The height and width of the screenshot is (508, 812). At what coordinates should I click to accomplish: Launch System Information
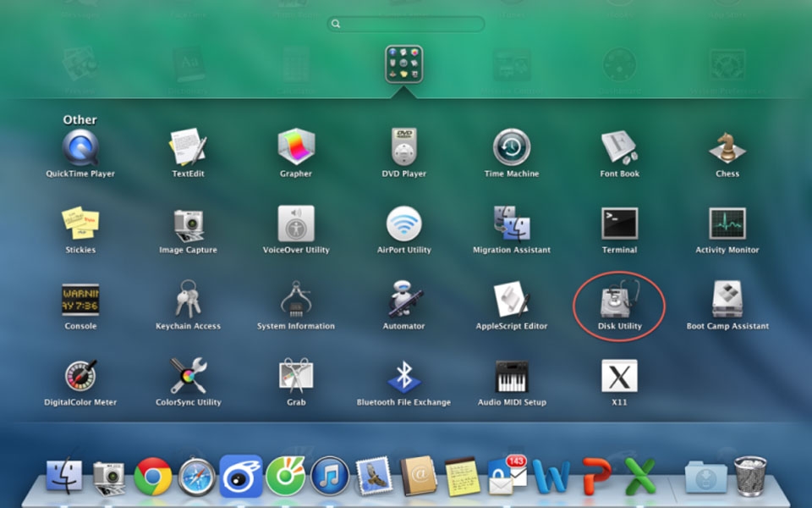tap(296, 299)
